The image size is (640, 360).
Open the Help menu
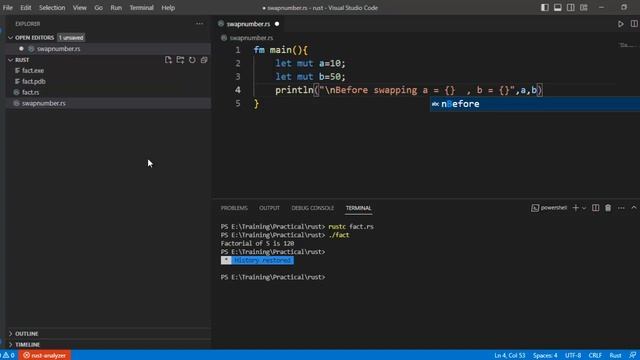coord(168,8)
